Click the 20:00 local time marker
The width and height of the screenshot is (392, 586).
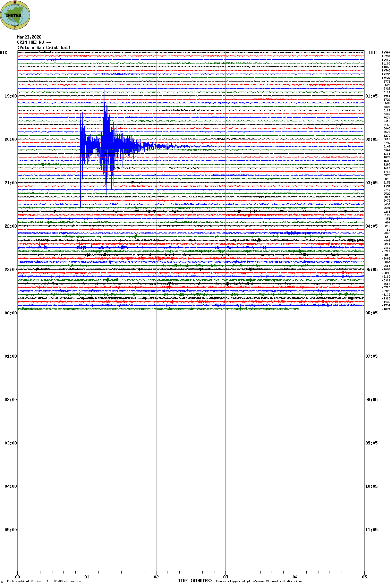tap(10, 139)
